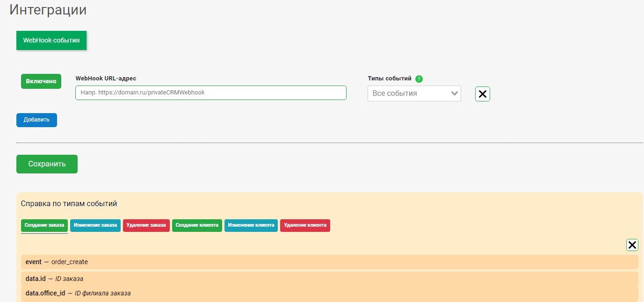Toggle the Включено webhook status
This screenshot has width=644, height=302.
click(x=41, y=81)
